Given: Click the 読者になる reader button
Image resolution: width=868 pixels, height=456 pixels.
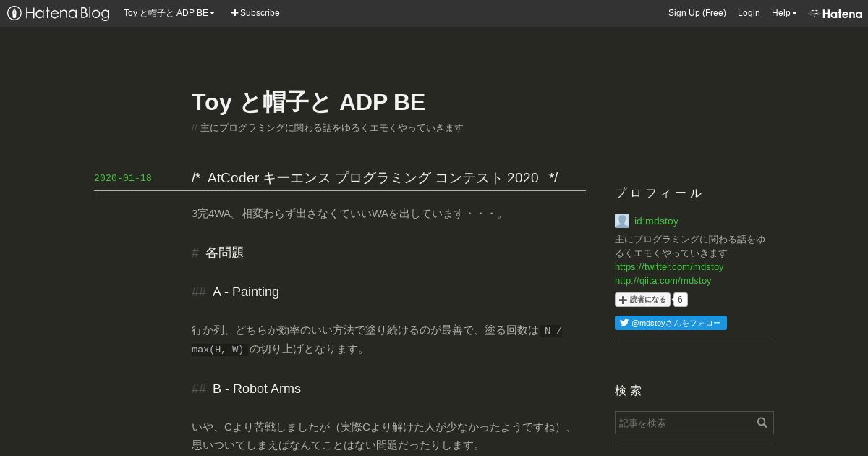Looking at the screenshot, I should pyautogui.click(x=642, y=300).
